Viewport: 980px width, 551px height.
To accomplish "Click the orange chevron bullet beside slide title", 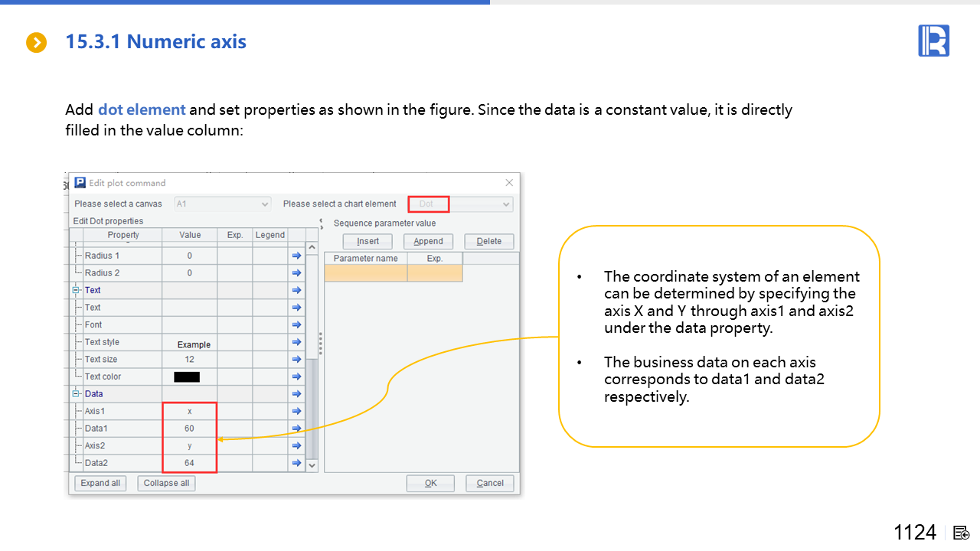I will (x=37, y=42).
